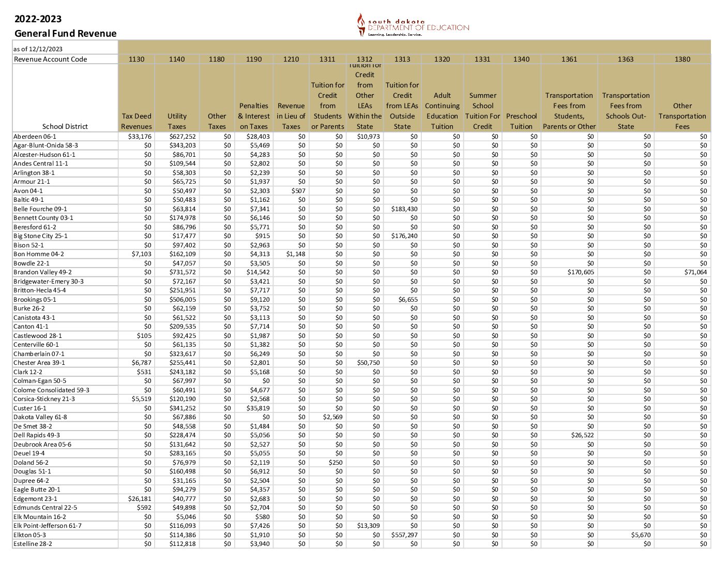Viewport: 728px width, 563px height.
Task: Select the Utility Taxes column header
Action: [177, 121]
